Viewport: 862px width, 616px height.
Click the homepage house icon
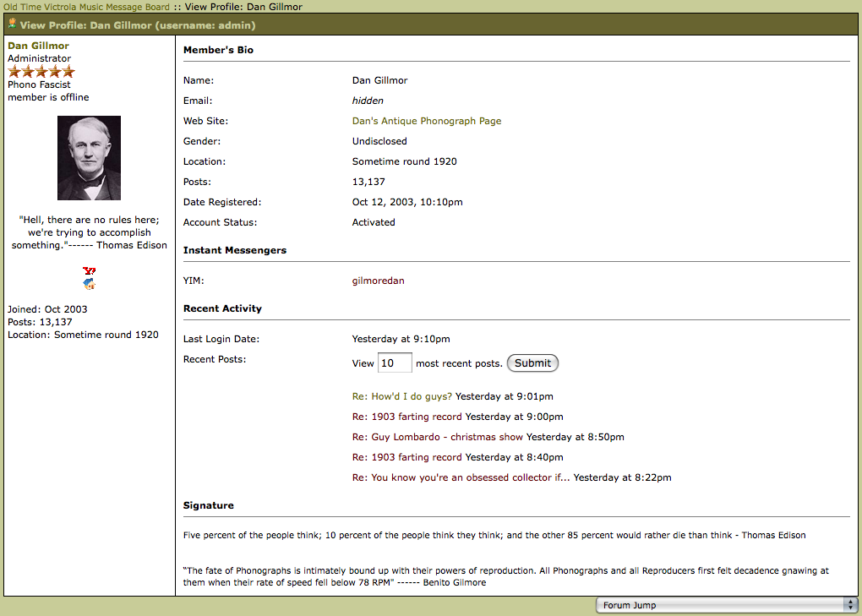(90, 285)
